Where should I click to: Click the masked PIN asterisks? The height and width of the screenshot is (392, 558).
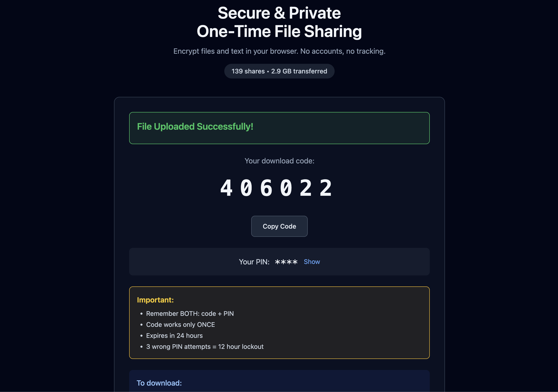coord(286,262)
